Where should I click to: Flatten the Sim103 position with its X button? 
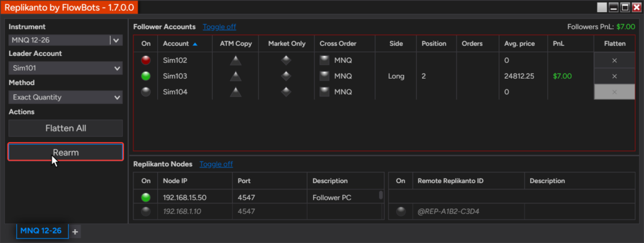point(614,76)
